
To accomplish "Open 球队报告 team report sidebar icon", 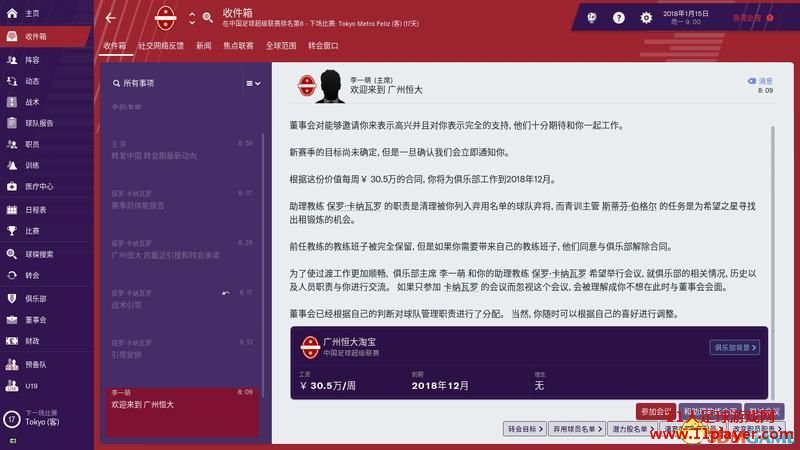I will click(x=12, y=123).
